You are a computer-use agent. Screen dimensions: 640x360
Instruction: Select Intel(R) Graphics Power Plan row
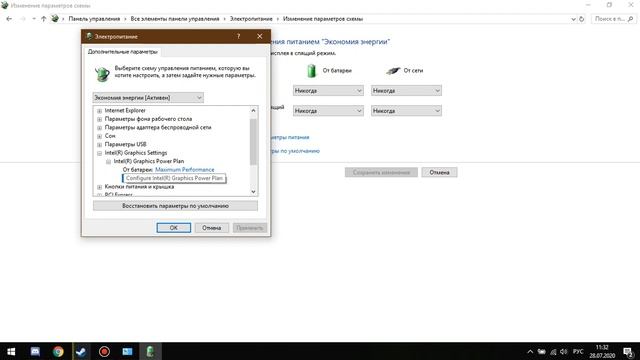(149, 161)
